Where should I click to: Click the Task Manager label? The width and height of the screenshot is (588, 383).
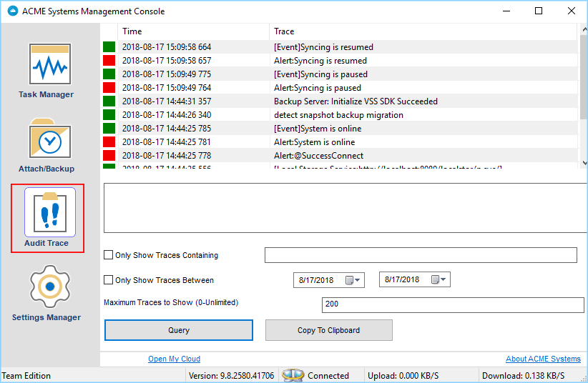coord(46,94)
